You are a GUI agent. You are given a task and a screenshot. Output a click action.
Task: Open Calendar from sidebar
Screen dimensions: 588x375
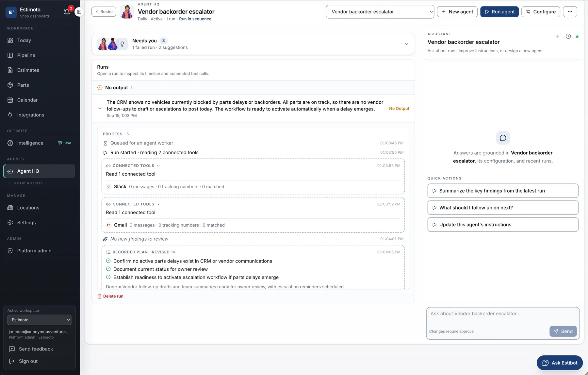[x=40, y=100]
